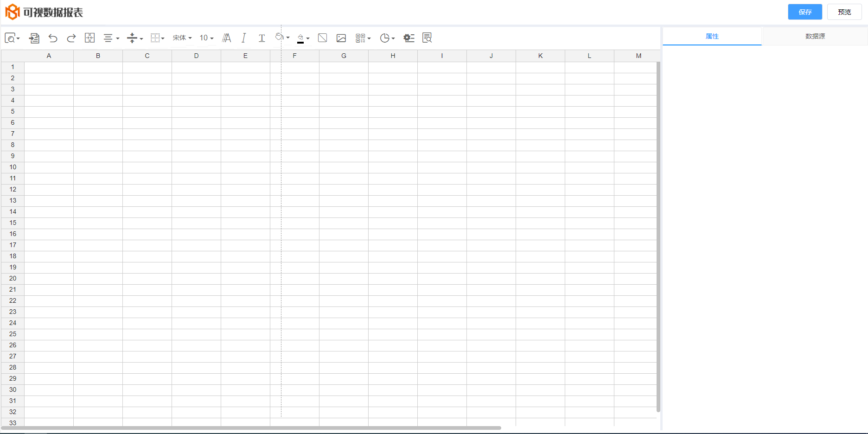Select column I header

(442, 56)
